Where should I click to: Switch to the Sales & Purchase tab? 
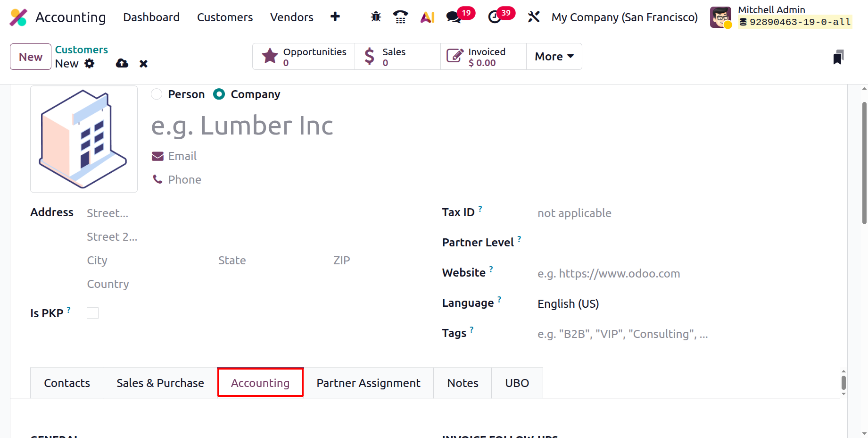(x=160, y=383)
